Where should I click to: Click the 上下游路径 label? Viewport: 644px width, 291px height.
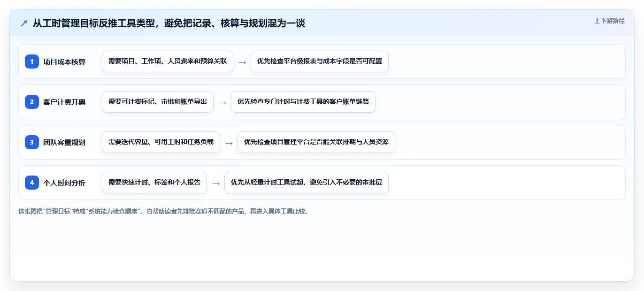coord(609,21)
